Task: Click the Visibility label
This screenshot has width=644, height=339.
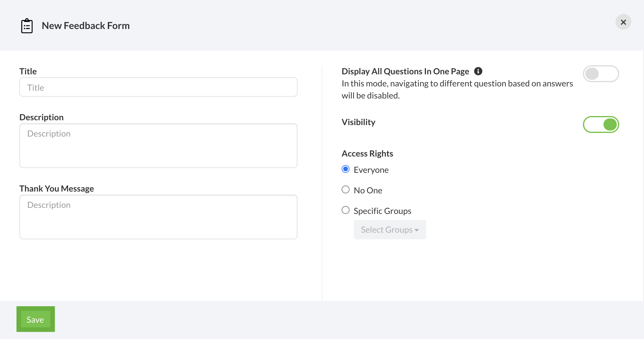Action: [358, 122]
